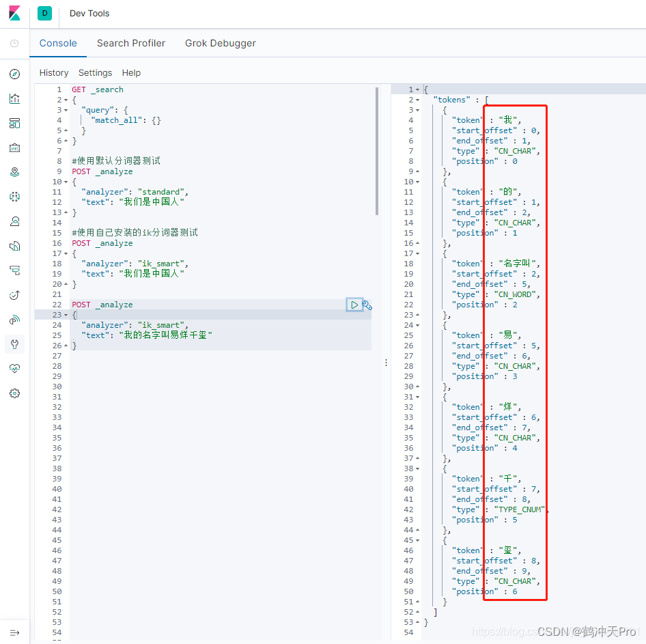Viewport: 646px width, 644px height.
Task: Open Visualize from the sidebar chart icon
Action: [14, 98]
